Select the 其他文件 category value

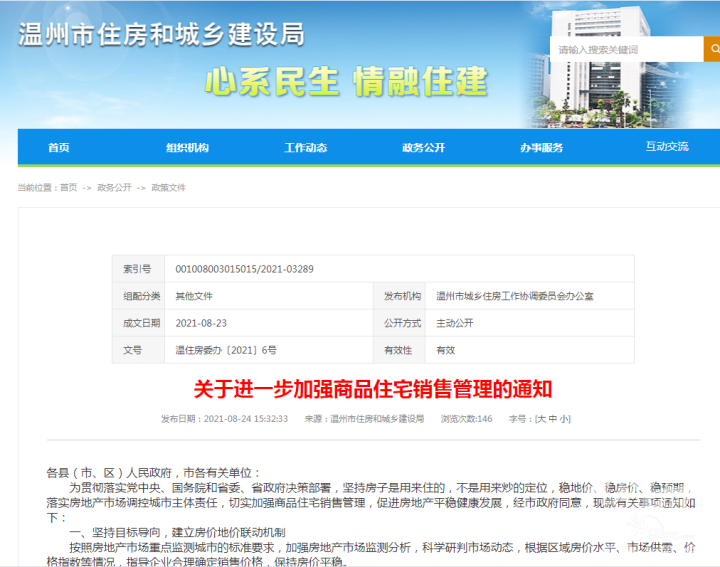pos(194,296)
